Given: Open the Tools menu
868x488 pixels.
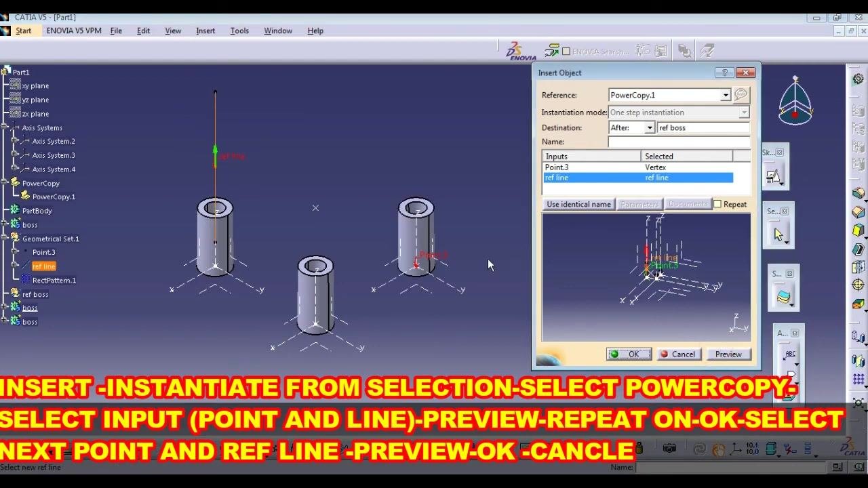Looking at the screenshot, I should click(239, 30).
